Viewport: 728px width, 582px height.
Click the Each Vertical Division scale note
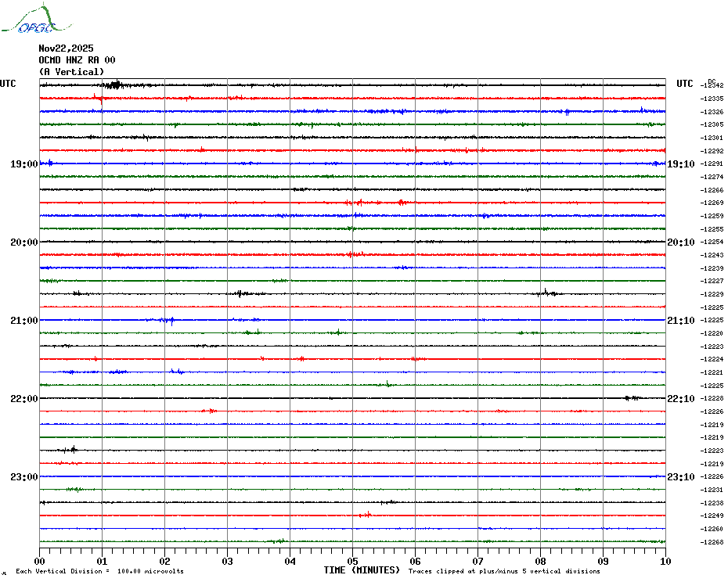[x=99, y=571]
